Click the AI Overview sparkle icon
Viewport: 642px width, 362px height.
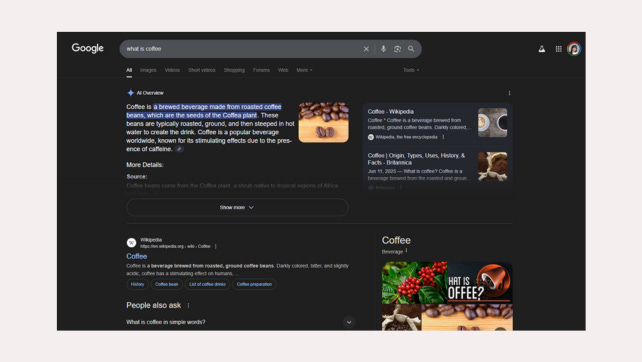click(130, 93)
